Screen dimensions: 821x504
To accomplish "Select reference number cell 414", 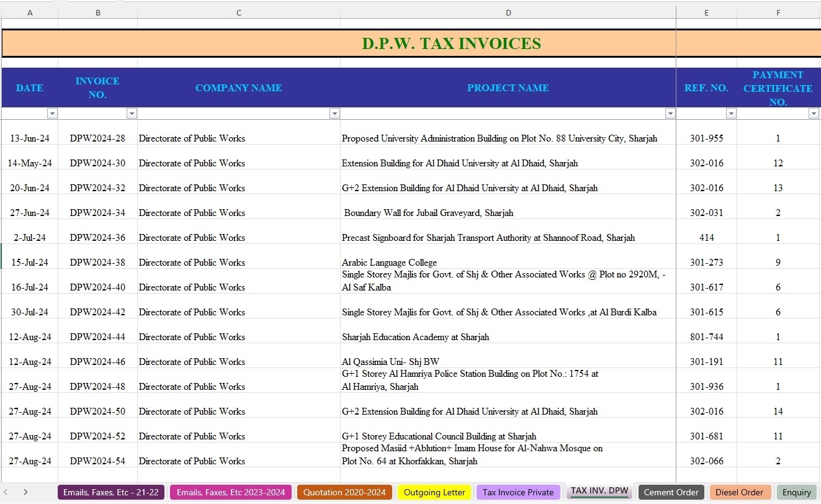I will [x=706, y=232].
